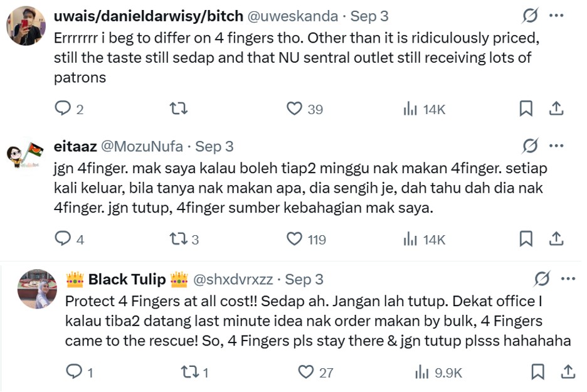Image resolution: width=587 pixels, height=392 pixels.
Task: Bookmark Black Tulip's tweet
Action: tap(537, 372)
